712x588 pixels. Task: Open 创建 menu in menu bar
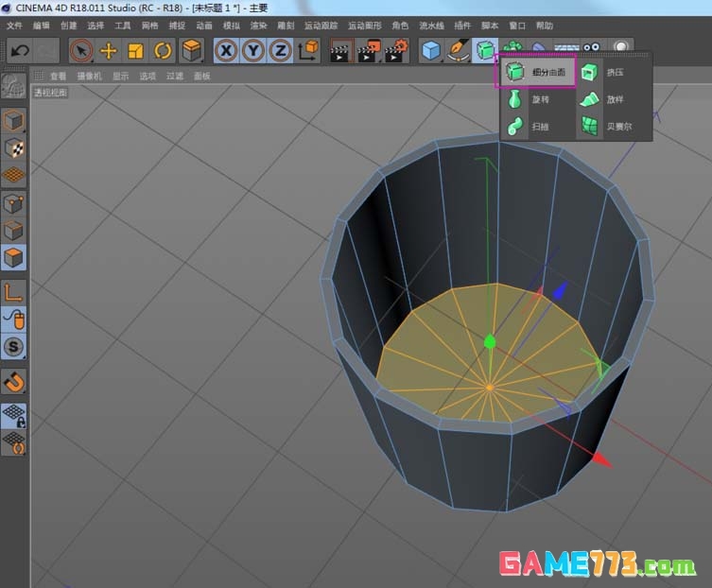point(69,26)
